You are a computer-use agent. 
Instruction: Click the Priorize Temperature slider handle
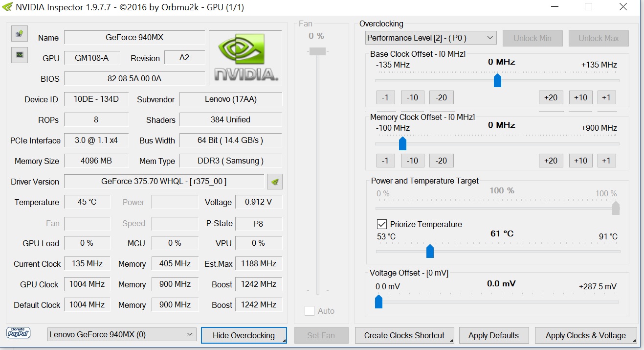click(430, 251)
